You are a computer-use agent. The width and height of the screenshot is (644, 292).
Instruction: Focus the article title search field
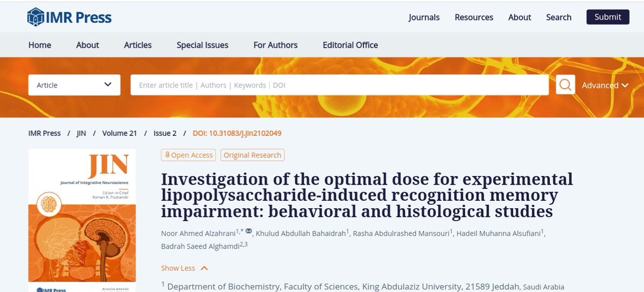click(x=339, y=85)
